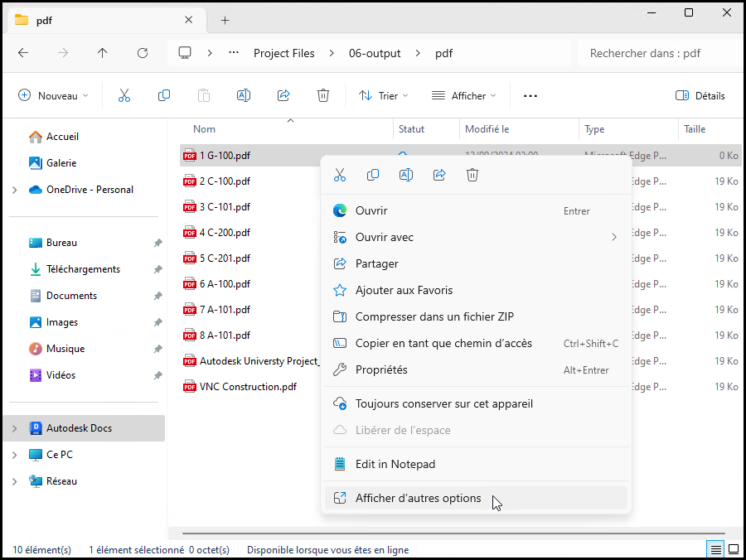Sort by the Modifié le column header
746x560 pixels.
point(487,129)
